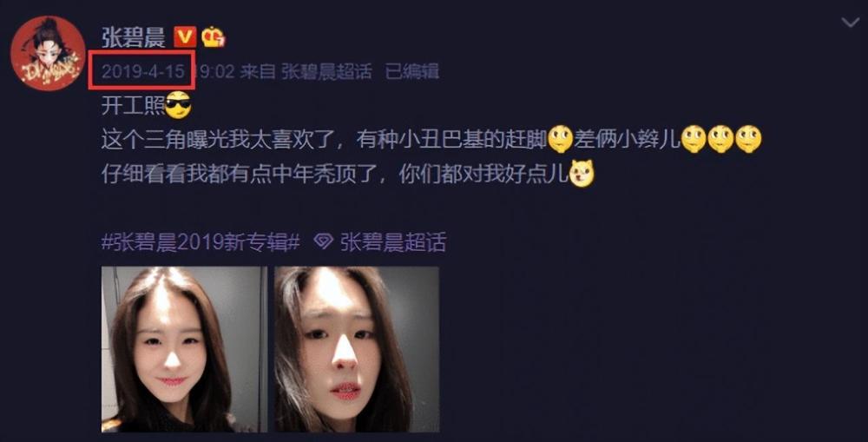Open username 张碧晨 profile link
Viewport: 868px width, 442px height.
tap(134, 37)
